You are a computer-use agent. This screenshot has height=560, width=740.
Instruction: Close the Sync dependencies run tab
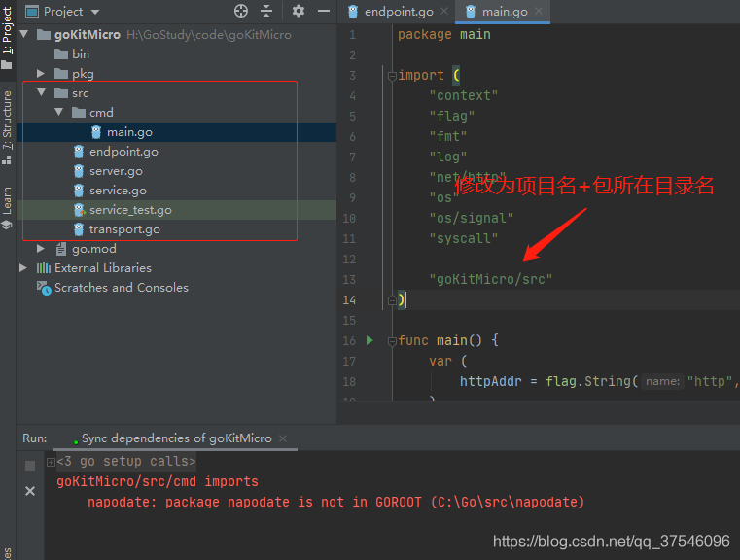click(283, 438)
